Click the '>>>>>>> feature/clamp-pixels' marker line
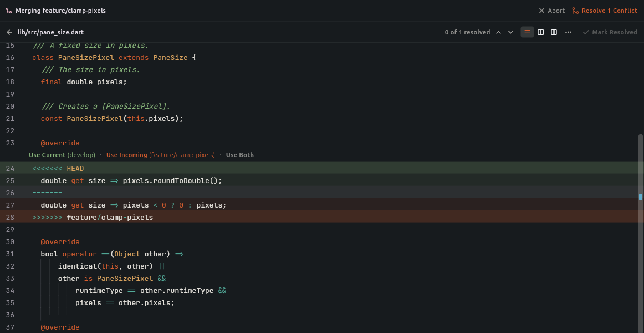Image resolution: width=644 pixels, height=333 pixels. tap(322, 217)
